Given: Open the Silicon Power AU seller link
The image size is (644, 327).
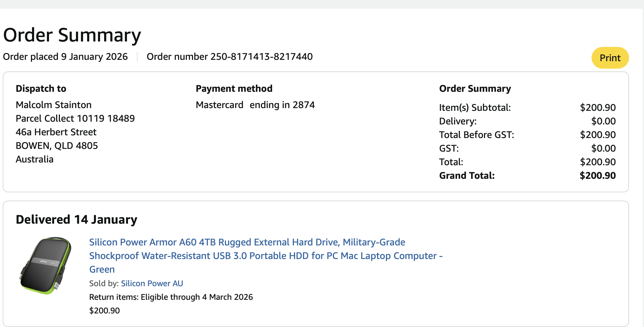Looking at the screenshot, I should click(152, 283).
